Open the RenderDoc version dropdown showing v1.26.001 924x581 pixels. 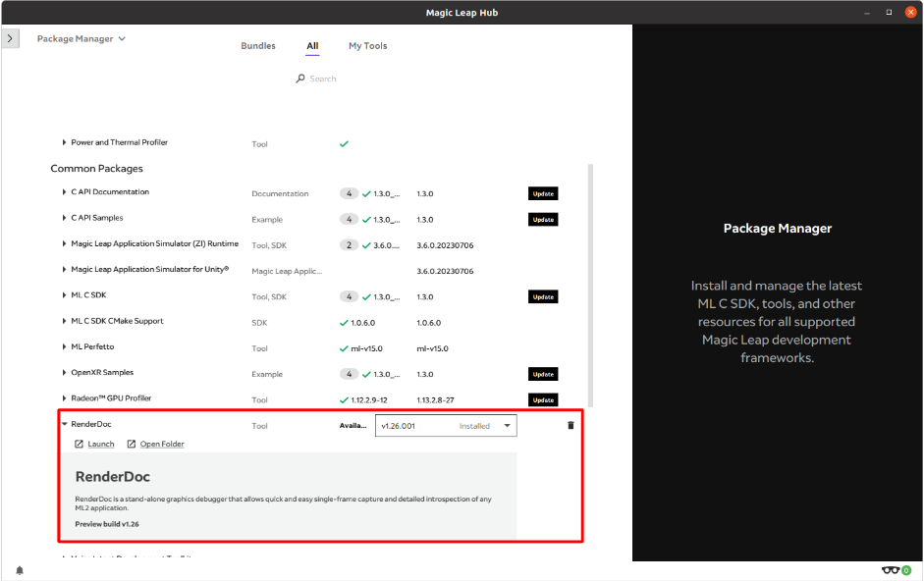coord(510,425)
